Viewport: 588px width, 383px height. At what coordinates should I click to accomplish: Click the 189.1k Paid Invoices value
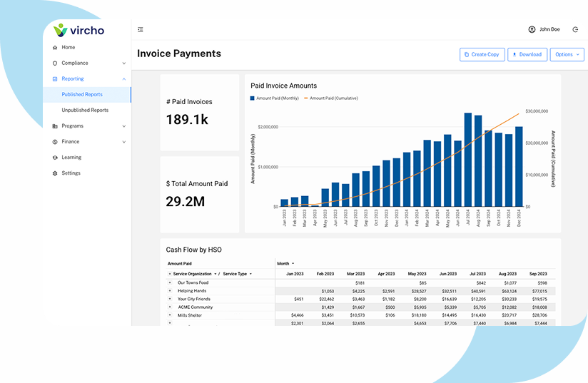point(187,120)
